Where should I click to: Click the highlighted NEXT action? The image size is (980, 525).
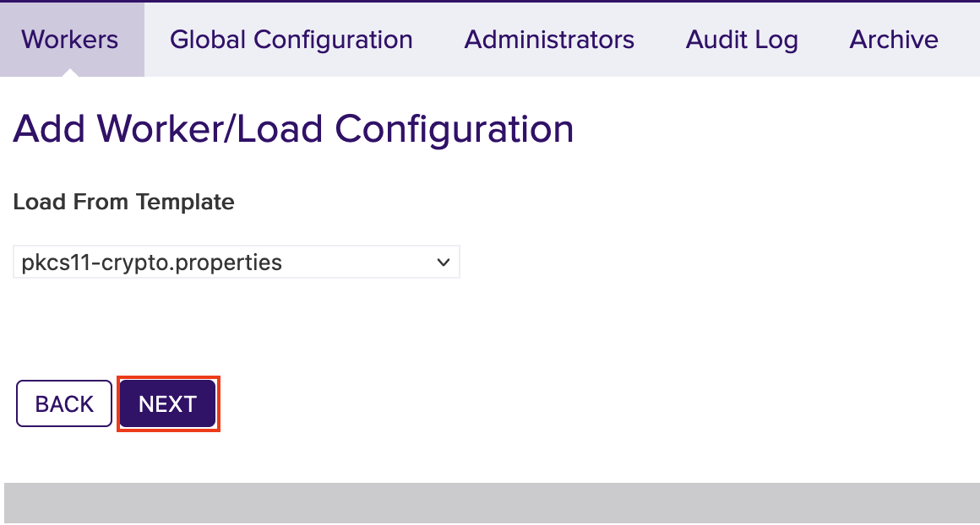pyautogui.click(x=167, y=403)
